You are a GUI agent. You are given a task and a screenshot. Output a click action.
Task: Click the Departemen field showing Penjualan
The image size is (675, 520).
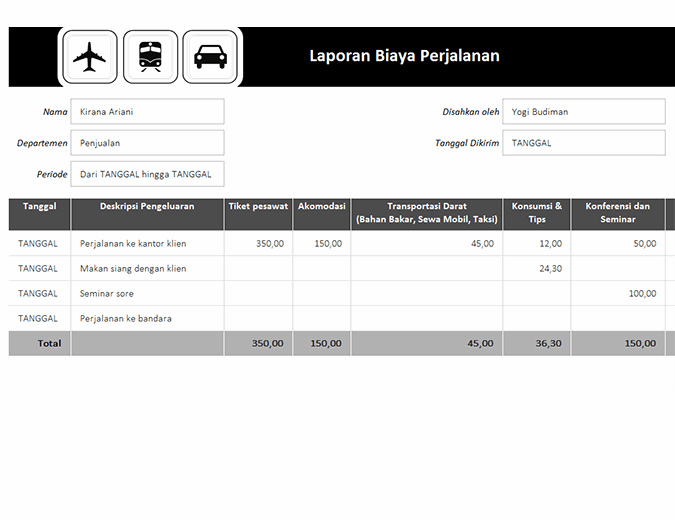pos(147,143)
